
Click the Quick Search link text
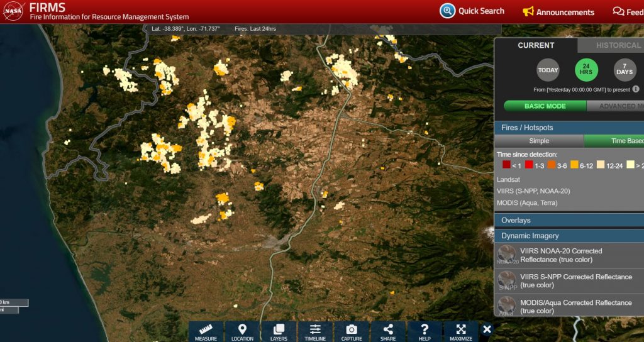[481, 11]
